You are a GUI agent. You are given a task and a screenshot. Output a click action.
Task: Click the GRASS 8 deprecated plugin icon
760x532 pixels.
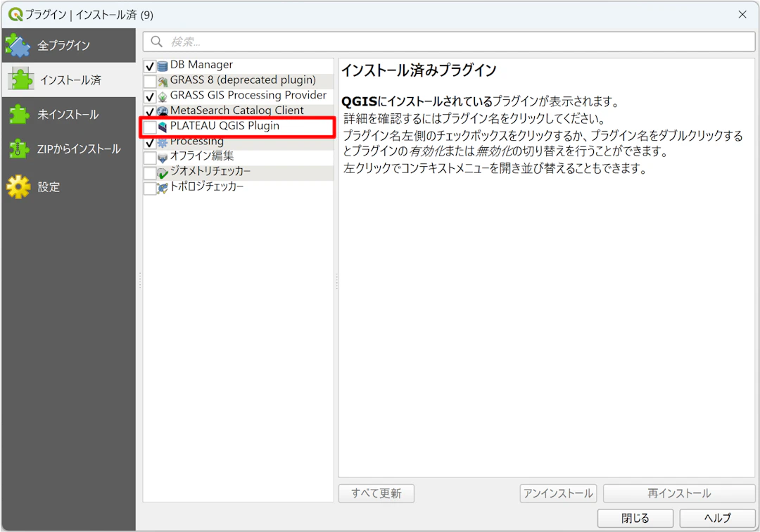[163, 81]
